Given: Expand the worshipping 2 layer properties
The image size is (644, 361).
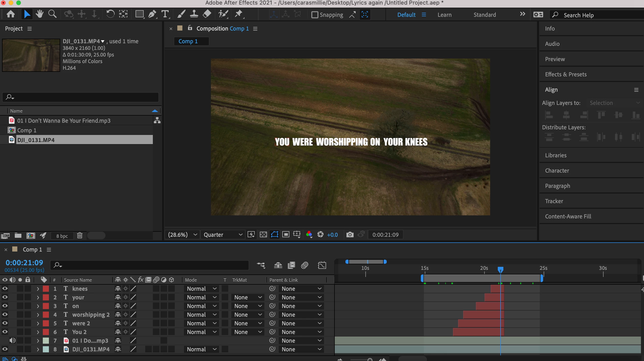Looking at the screenshot, I should coord(38,315).
